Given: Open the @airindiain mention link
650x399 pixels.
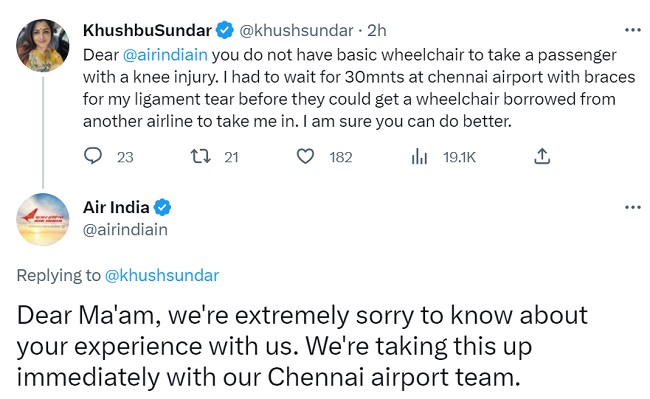Looking at the screenshot, I should (x=165, y=55).
